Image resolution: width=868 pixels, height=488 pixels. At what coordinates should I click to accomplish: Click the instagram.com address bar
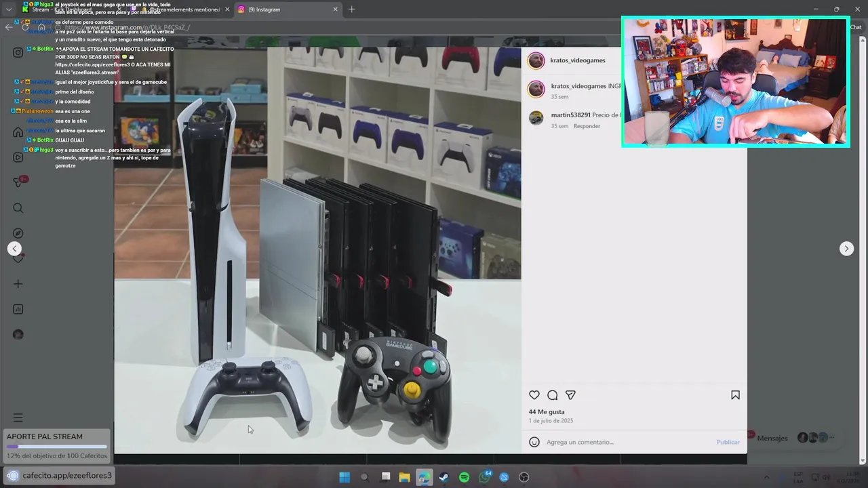click(407, 27)
